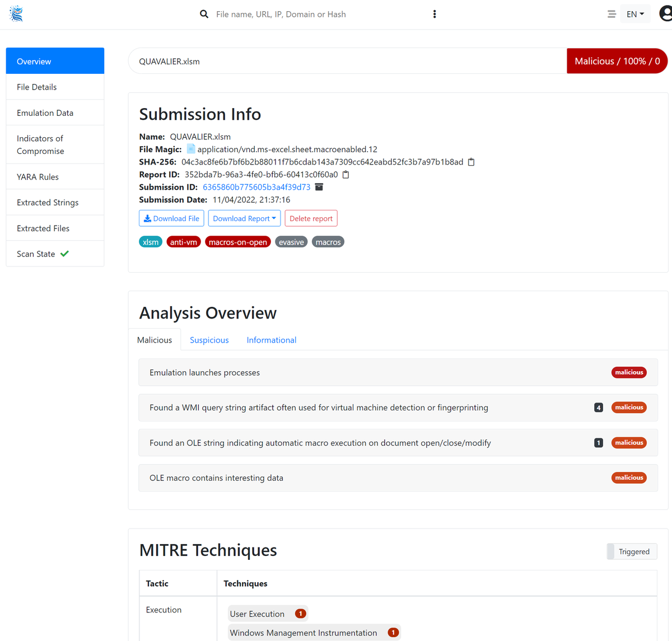Open the user account avatar icon
672x641 pixels.
click(x=665, y=14)
